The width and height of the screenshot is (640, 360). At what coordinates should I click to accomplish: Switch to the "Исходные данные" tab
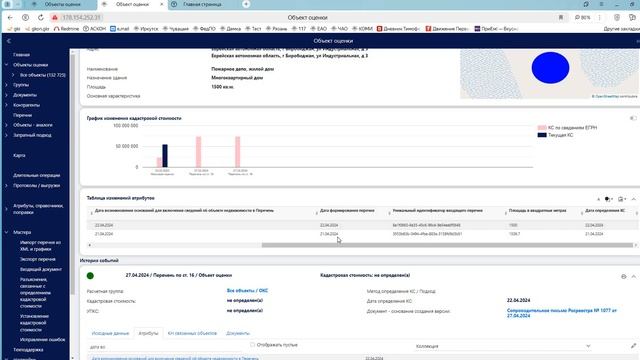(x=110, y=333)
